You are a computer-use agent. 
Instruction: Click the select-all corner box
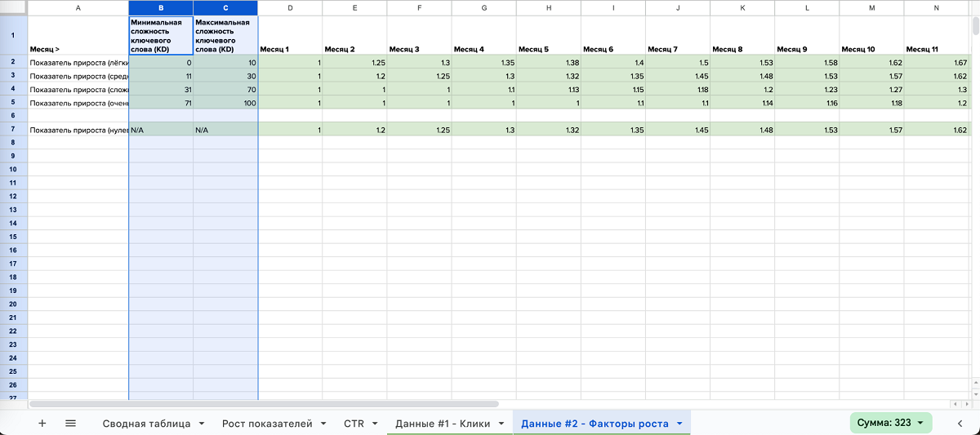tap(13, 7)
